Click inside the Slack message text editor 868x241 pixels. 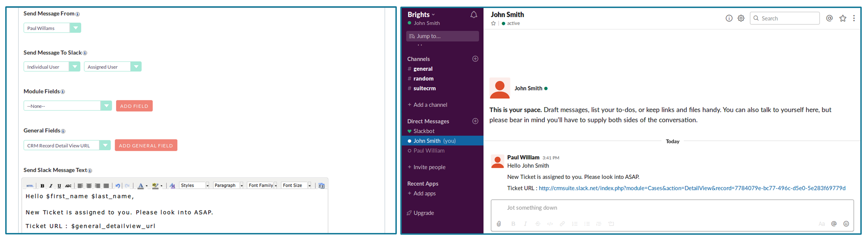coord(175,212)
